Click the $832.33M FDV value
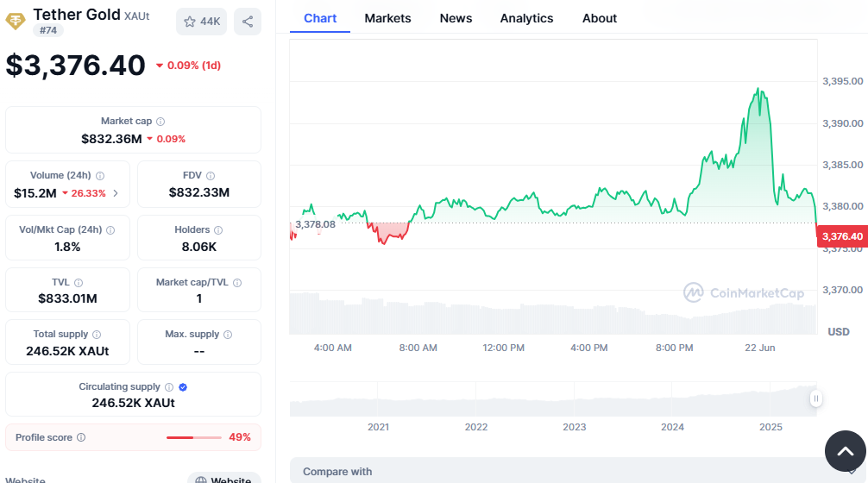The height and width of the screenshot is (483, 868). click(x=199, y=192)
